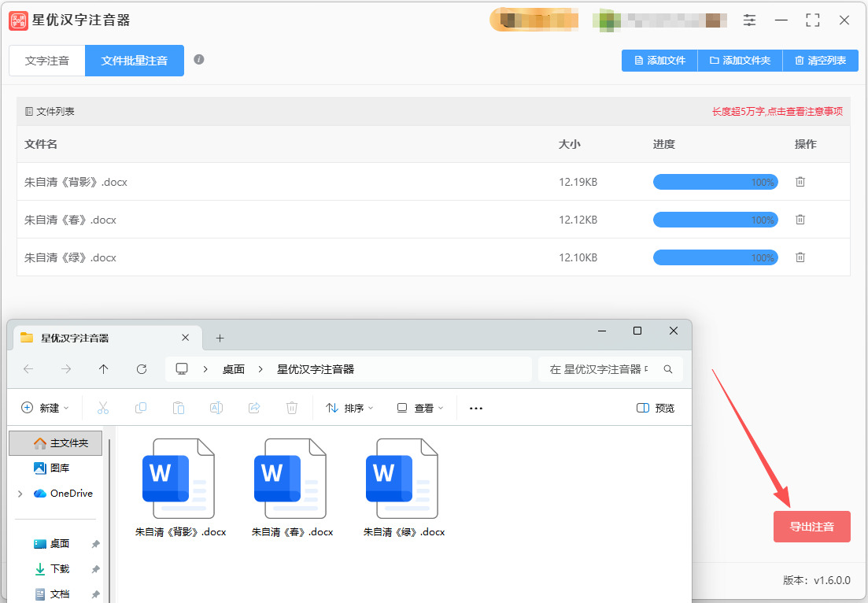Click the explorer search magnifier icon
Image resolution: width=868 pixels, height=603 pixels.
(x=668, y=369)
